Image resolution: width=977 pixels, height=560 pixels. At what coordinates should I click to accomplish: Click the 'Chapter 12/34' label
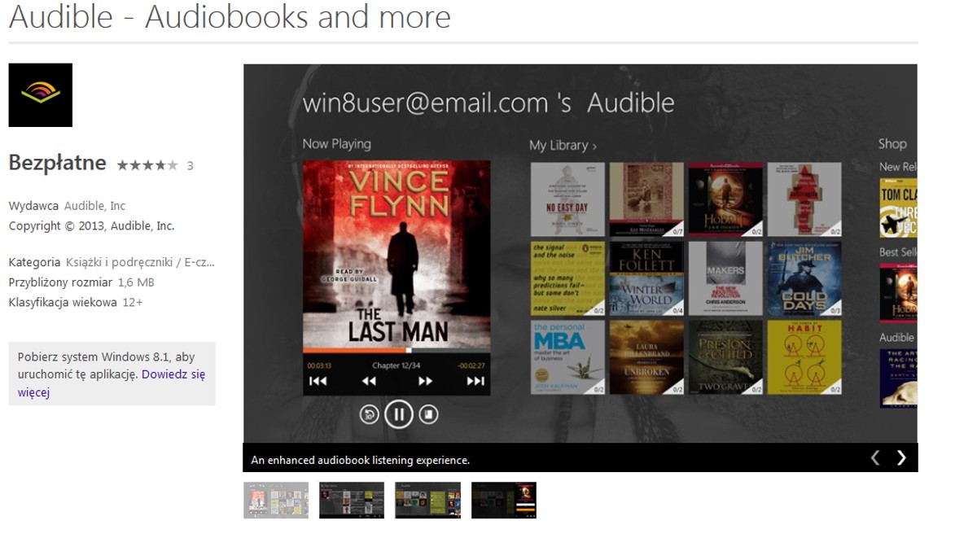click(396, 365)
